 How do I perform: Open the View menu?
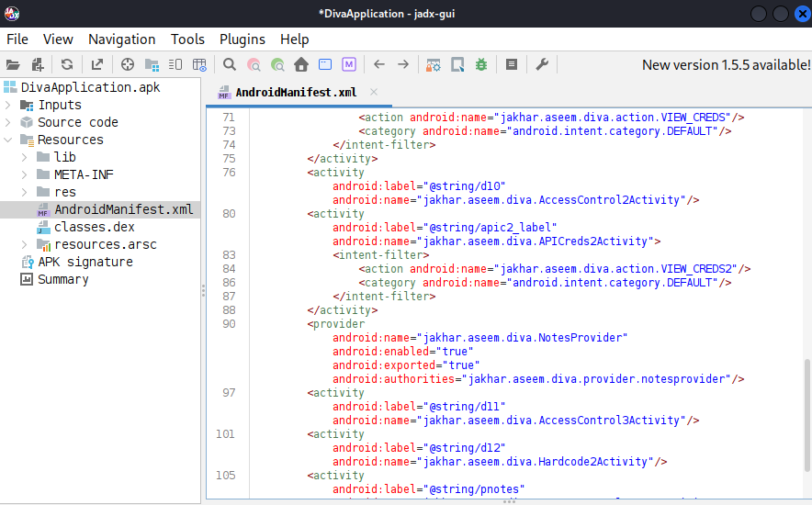coord(58,39)
